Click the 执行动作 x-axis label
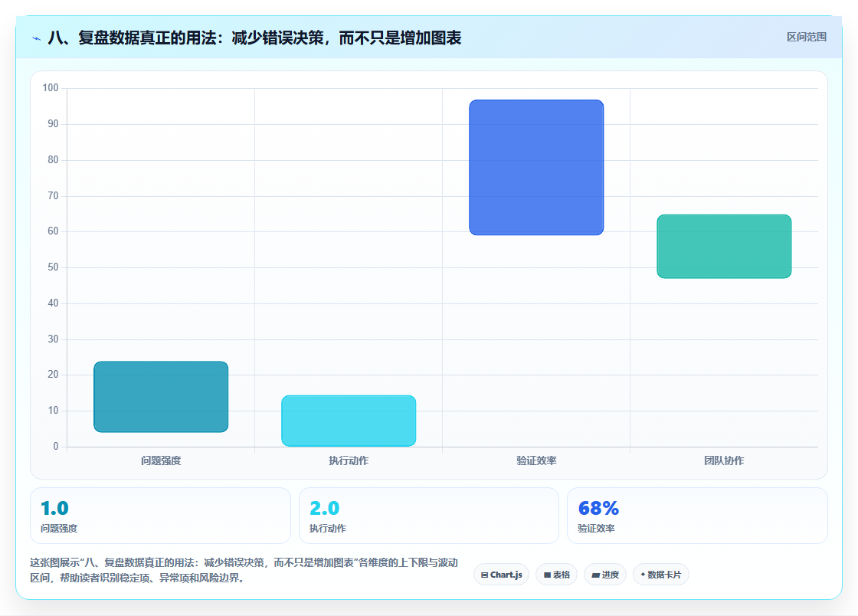 point(349,460)
